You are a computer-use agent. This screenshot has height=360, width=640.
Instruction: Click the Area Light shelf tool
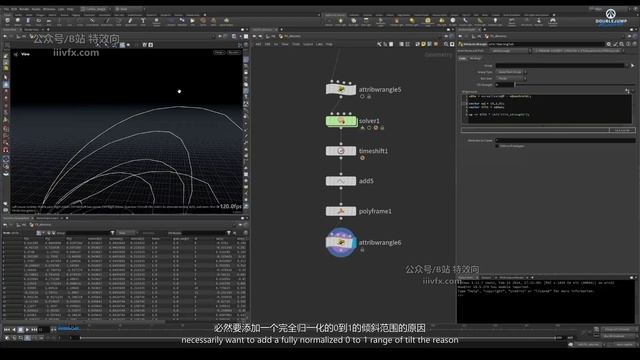(x=366, y=21)
